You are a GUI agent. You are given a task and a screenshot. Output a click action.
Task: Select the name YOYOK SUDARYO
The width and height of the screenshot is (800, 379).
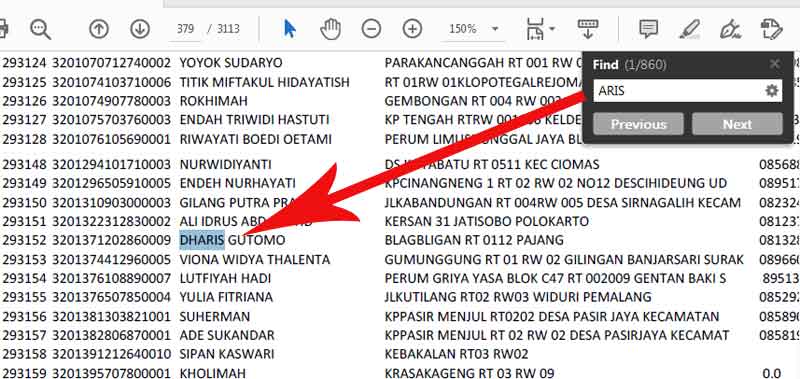coord(231,63)
